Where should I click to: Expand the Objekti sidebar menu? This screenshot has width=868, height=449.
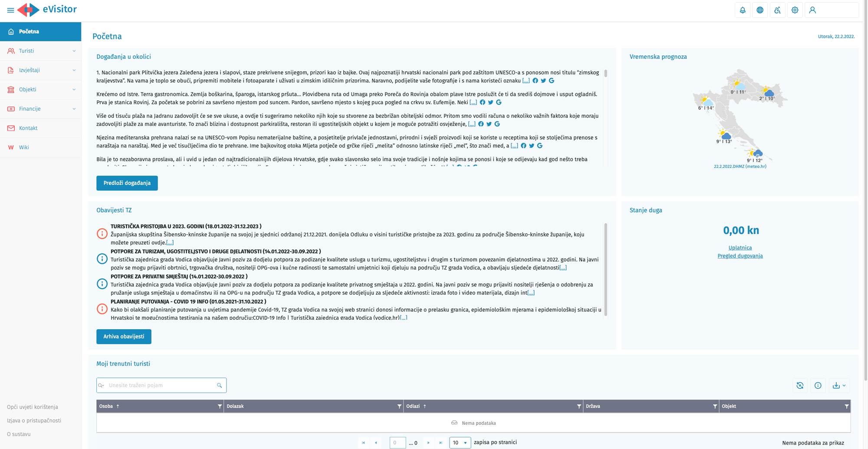click(40, 89)
